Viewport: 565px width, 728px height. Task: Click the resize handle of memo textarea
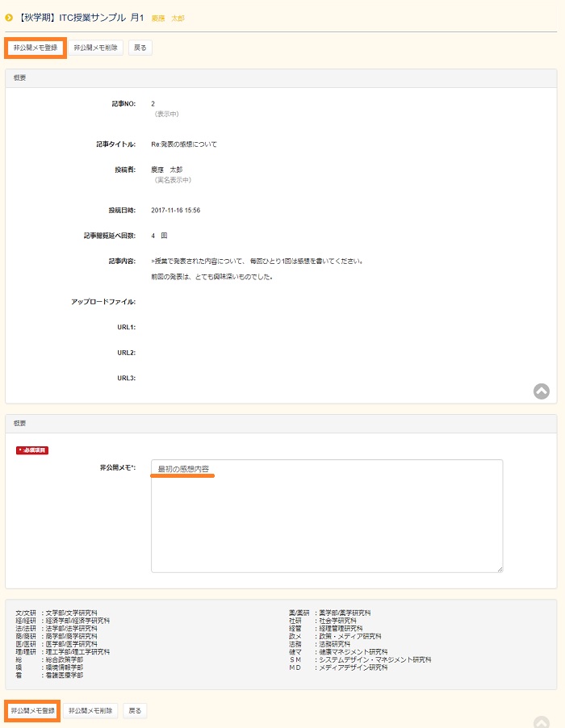(x=499, y=569)
